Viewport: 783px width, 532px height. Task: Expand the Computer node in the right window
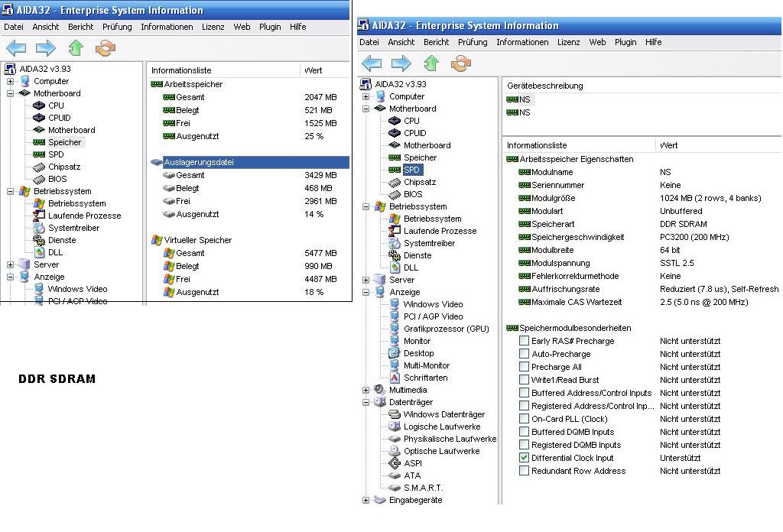coord(366,97)
